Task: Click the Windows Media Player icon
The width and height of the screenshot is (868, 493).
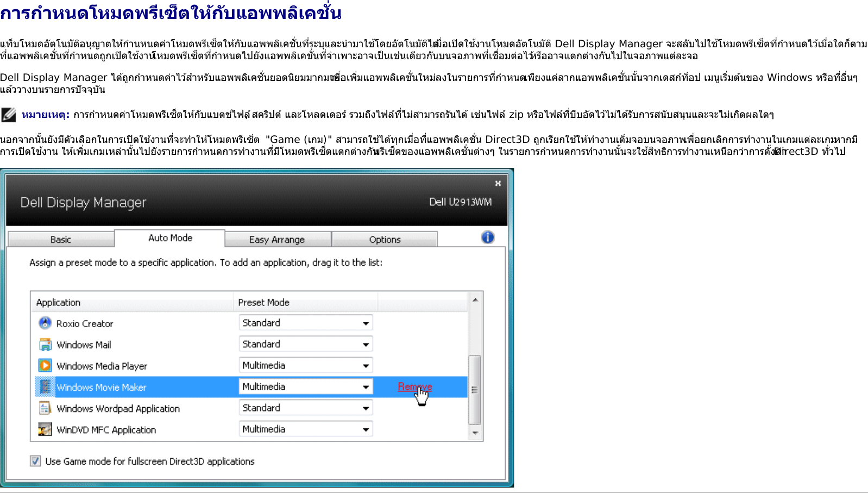Action: coord(45,366)
